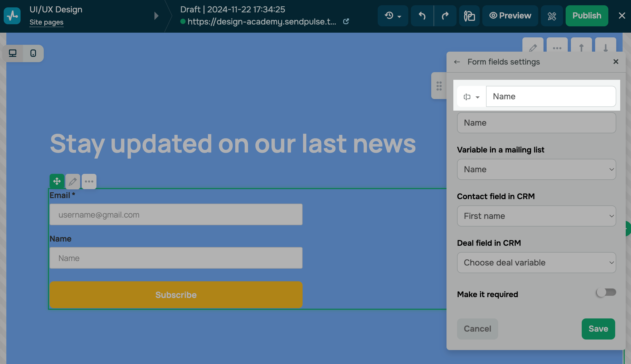Viewport: 631px width, 364px height.
Task: Switch to mobile device view
Action: [x=33, y=53]
